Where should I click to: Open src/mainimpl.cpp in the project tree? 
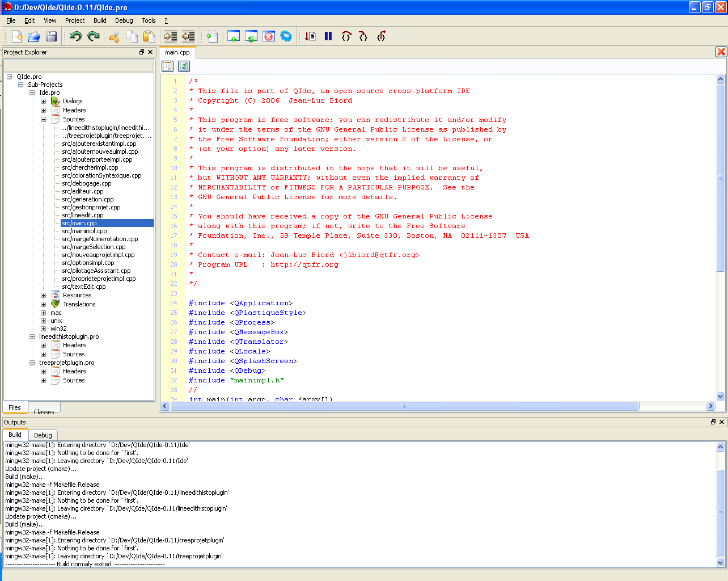84,231
